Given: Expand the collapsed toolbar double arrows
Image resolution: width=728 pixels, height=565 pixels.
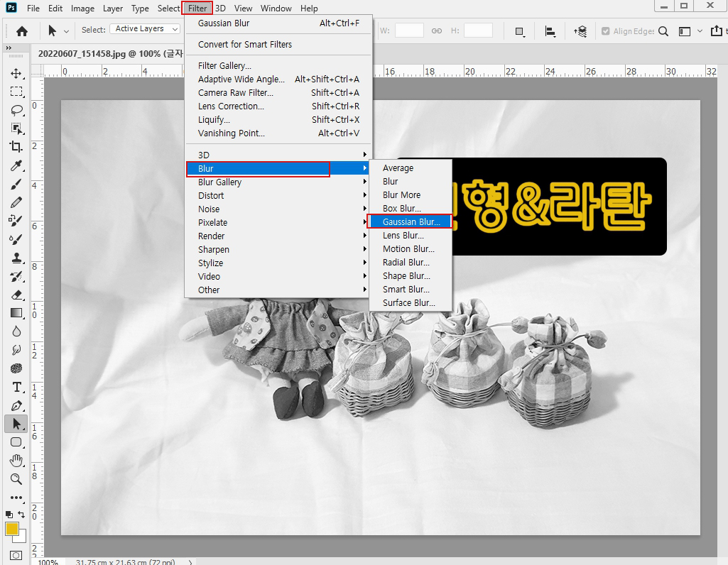Looking at the screenshot, I should pos(9,48).
